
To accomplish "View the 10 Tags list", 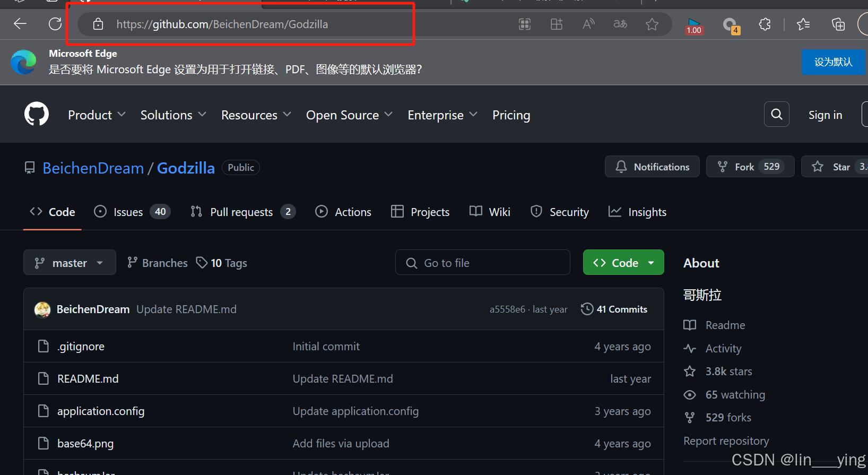I will coord(222,263).
